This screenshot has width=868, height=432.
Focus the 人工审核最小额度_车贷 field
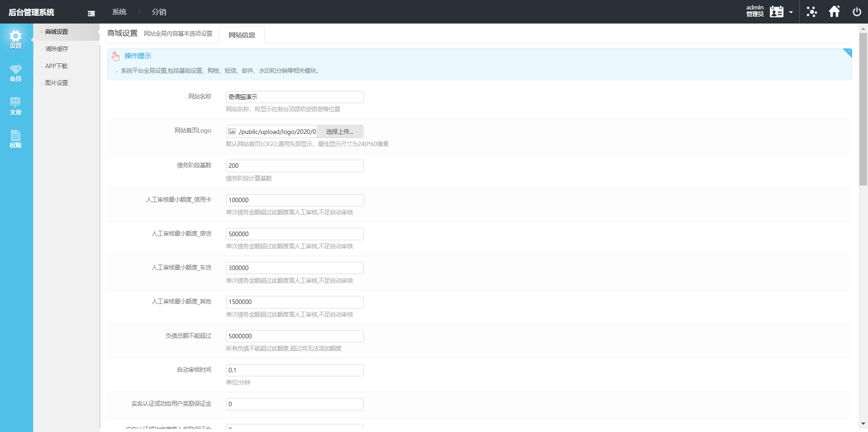coord(295,268)
